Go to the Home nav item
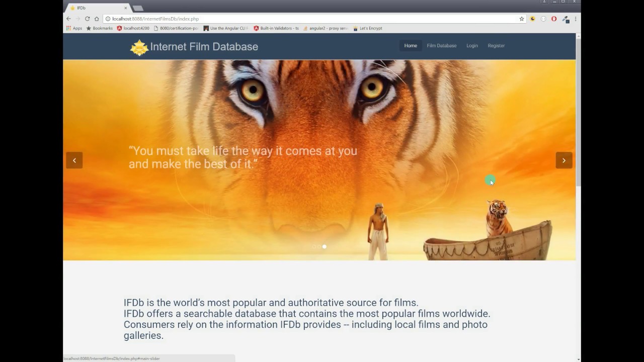The image size is (644, 362). [411, 46]
